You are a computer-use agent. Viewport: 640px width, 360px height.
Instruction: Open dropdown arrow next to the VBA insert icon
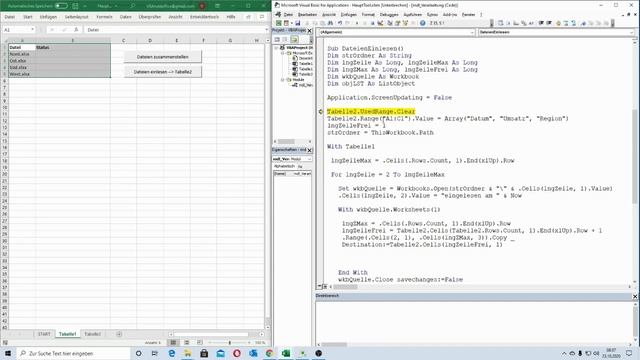point(291,23)
